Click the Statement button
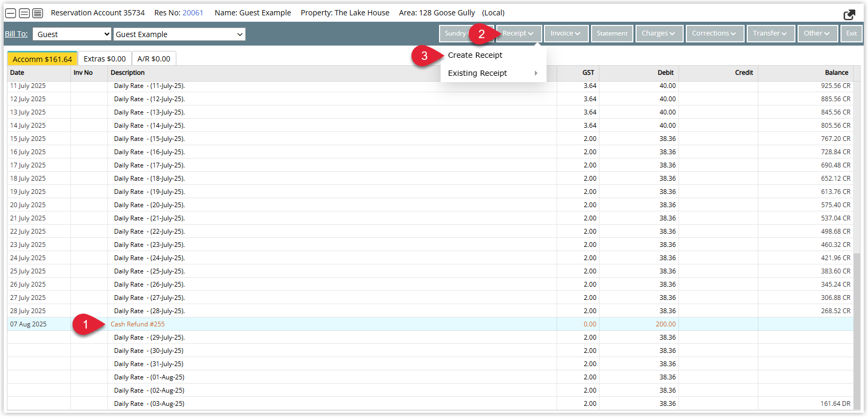 (612, 33)
